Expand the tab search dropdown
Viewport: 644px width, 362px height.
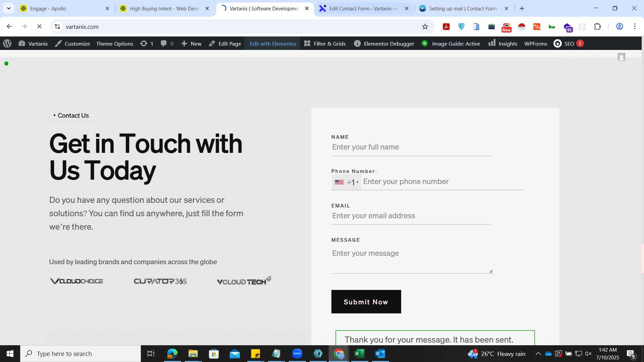pyautogui.click(x=9, y=8)
